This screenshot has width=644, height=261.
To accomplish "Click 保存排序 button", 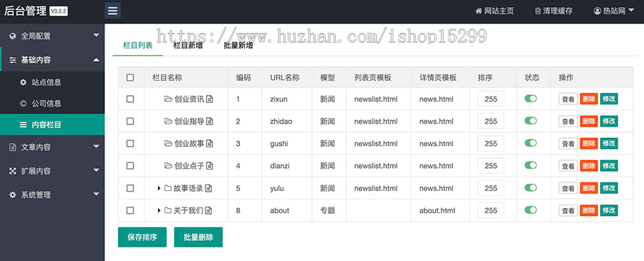I will pyautogui.click(x=142, y=237).
